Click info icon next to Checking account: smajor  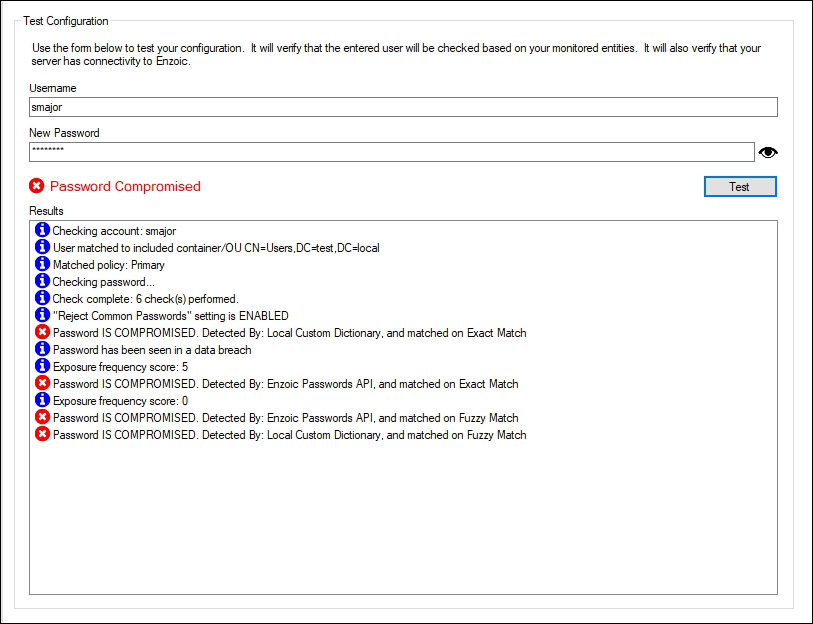point(42,231)
